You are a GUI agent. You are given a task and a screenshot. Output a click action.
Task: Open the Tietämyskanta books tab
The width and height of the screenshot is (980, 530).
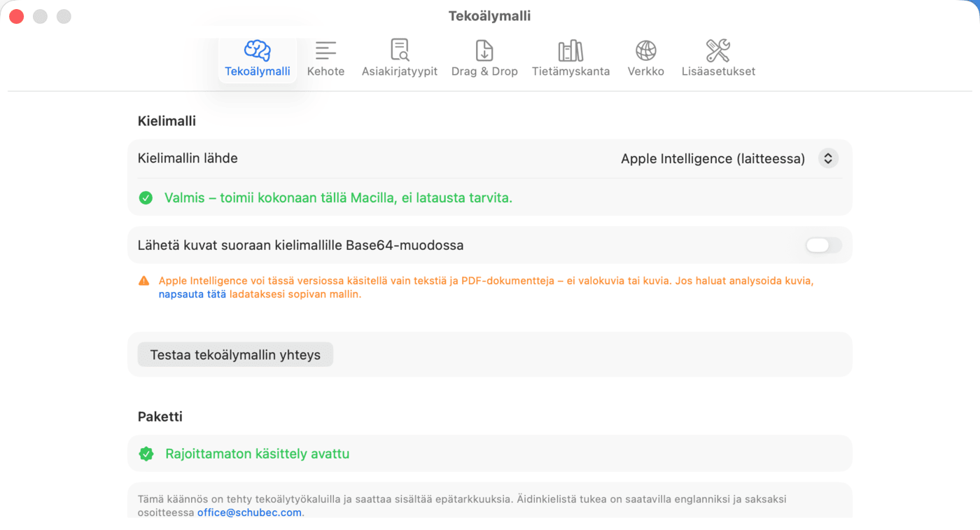click(x=570, y=59)
